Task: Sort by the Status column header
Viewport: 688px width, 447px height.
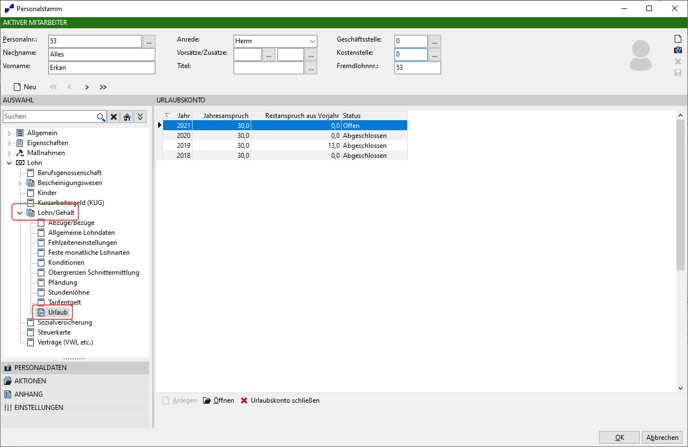Action: click(374, 115)
